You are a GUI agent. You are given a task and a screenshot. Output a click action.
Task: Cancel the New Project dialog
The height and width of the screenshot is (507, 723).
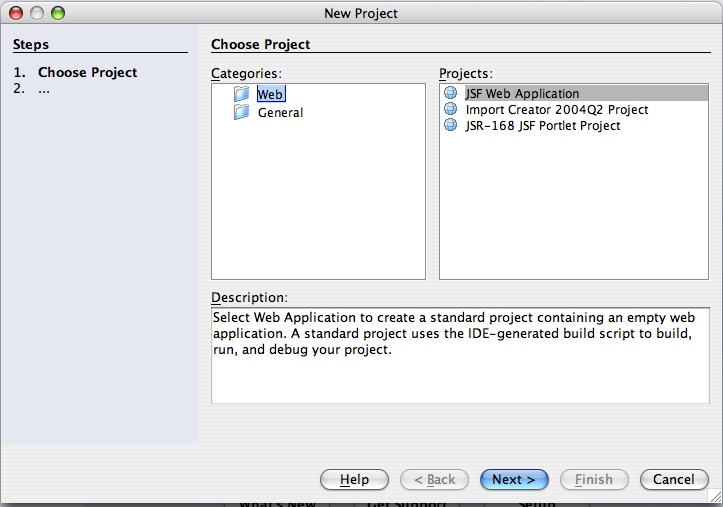tap(674, 479)
